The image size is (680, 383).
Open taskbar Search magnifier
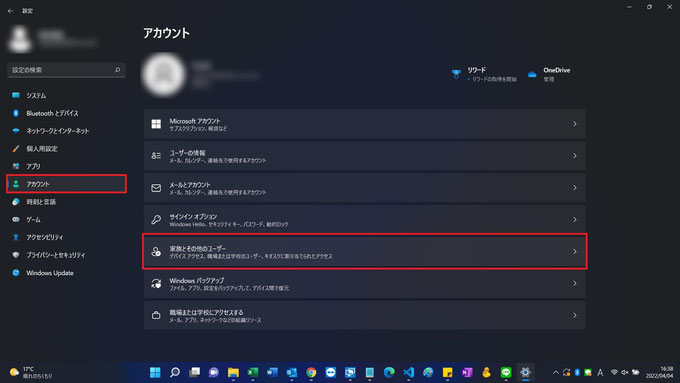[x=175, y=372]
